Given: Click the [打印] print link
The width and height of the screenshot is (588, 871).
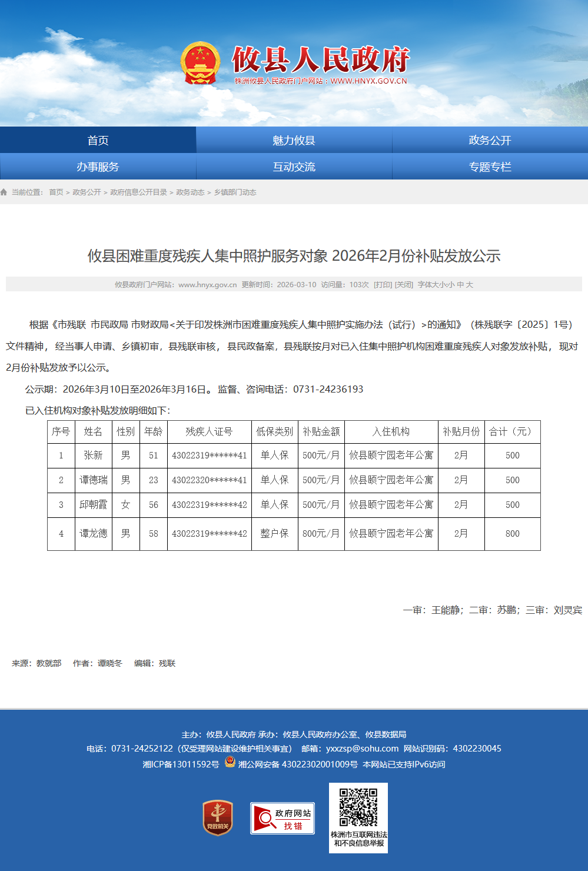Looking at the screenshot, I should 383,285.
